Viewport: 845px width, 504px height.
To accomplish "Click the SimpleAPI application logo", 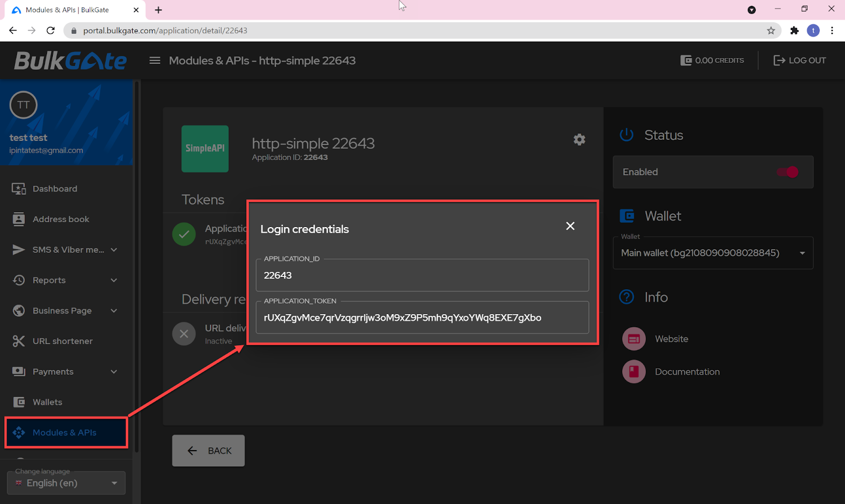I will point(205,149).
